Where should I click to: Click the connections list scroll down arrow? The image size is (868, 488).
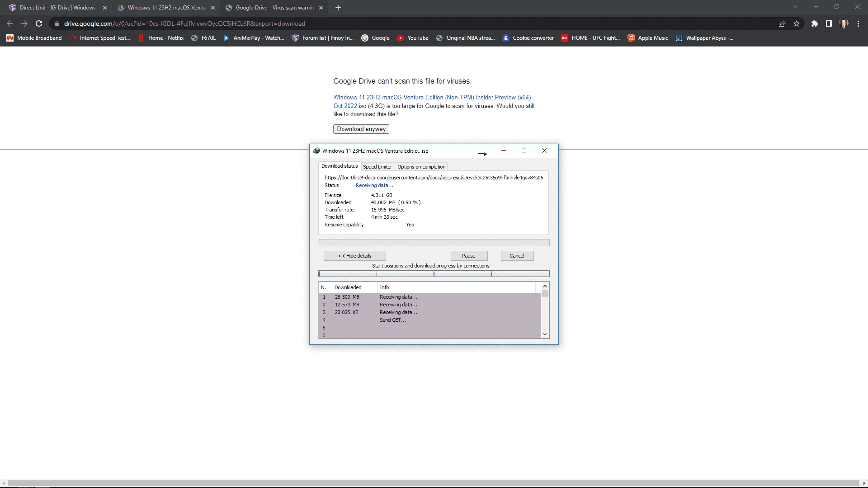pos(545,334)
